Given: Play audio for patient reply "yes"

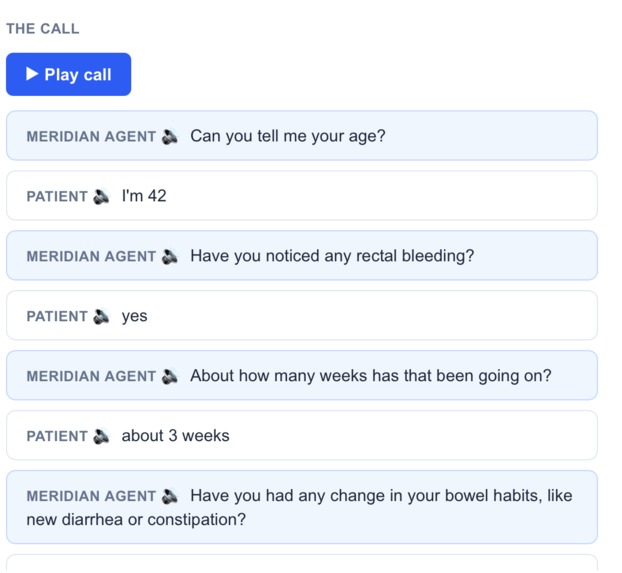Looking at the screenshot, I should pyautogui.click(x=101, y=317).
